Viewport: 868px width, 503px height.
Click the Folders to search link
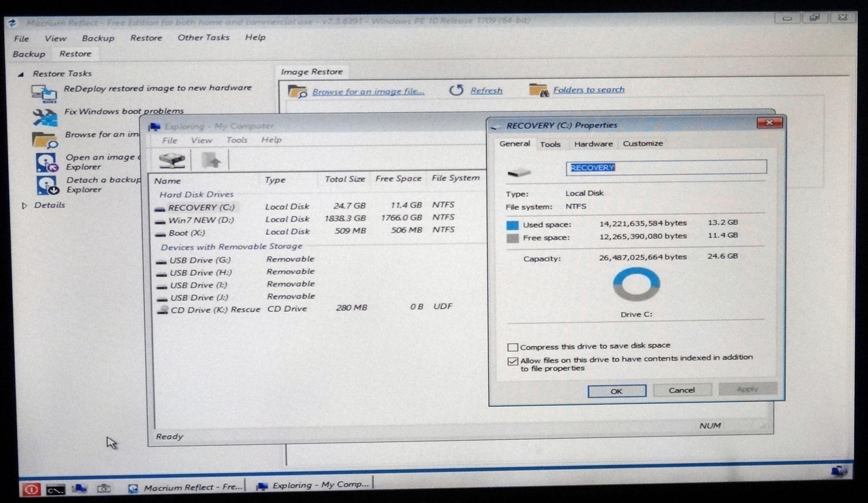(589, 89)
